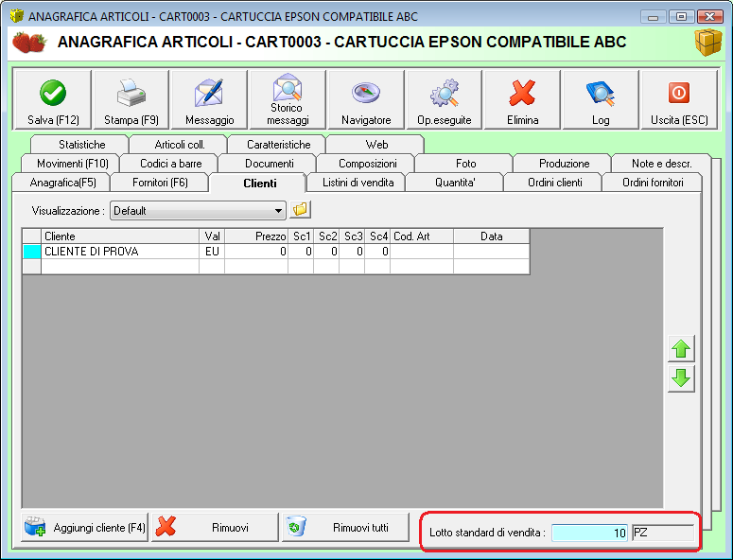Image resolution: width=733 pixels, height=560 pixels.
Task: Click the yellow folder icon beside Visualizzazione
Action: pyautogui.click(x=300, y=210)
